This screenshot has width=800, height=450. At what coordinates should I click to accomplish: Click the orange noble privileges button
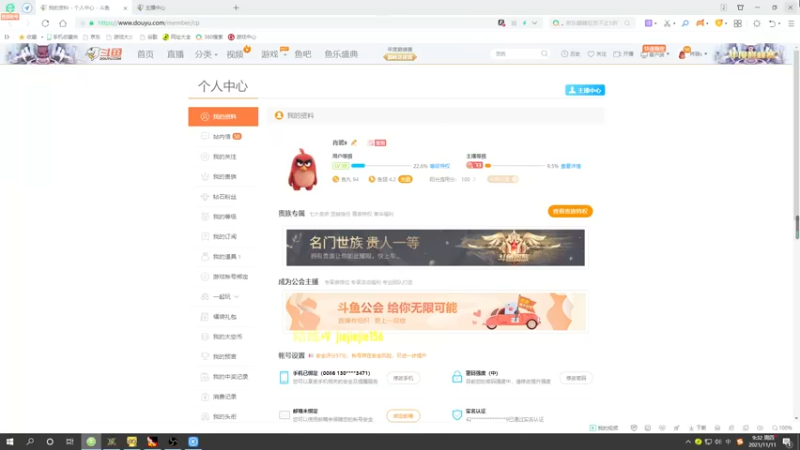point(570,211)
